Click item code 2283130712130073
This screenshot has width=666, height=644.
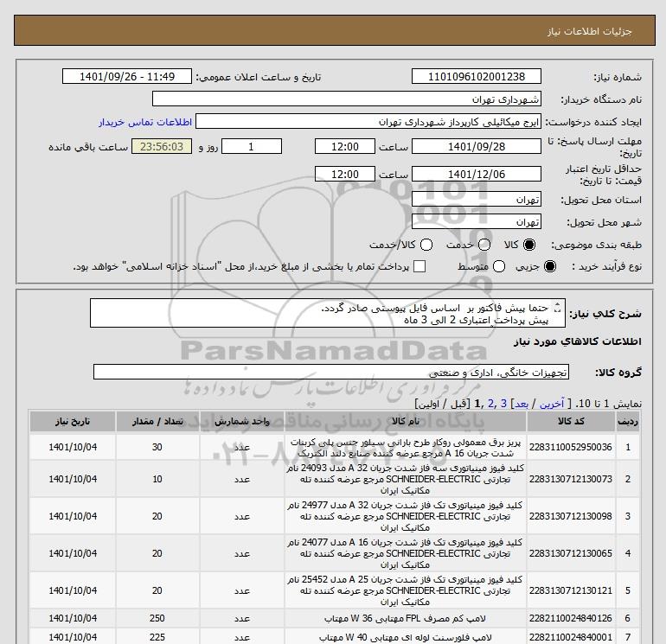pyautogui.click(x=571, y=479)
